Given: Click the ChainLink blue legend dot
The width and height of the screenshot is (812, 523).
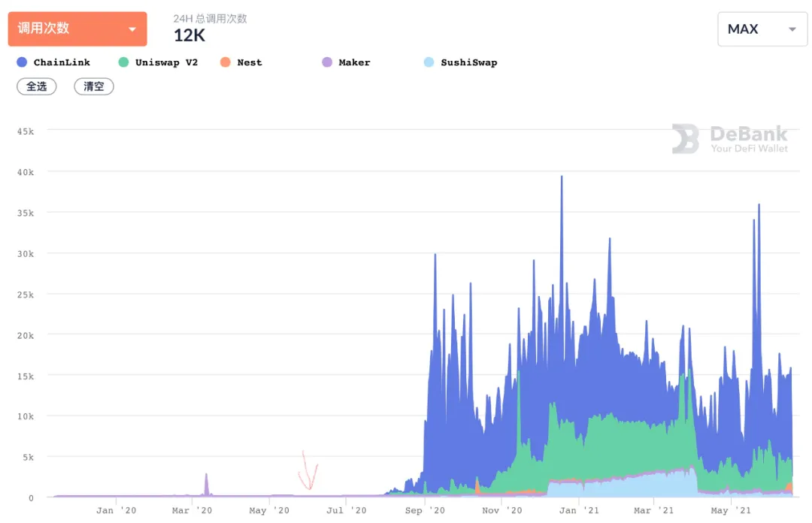Looking at the screenshot, I should click(x=22, y=62).
